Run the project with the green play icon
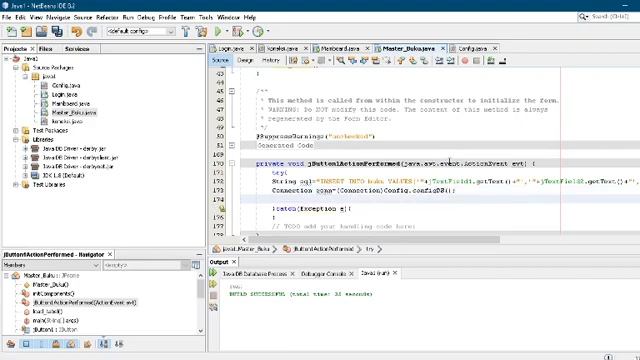The height and width of the screenshot is (360, 640). tap(218, 31)
